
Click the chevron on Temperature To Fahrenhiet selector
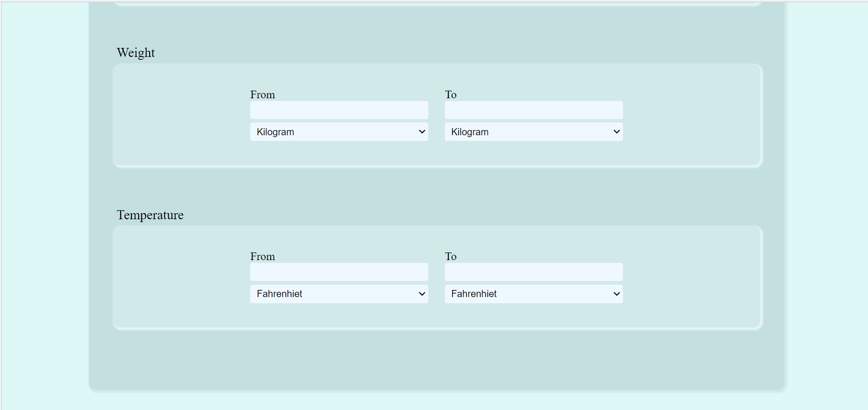coord(616,294)
